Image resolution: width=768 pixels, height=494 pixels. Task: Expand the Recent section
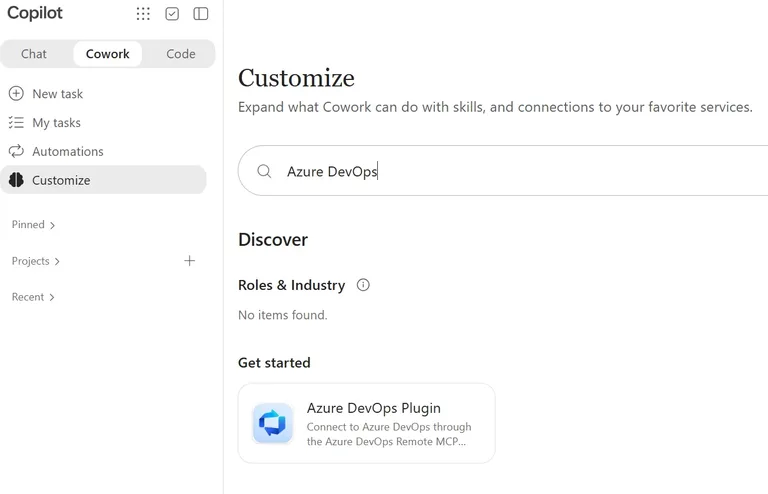(33, 297)
